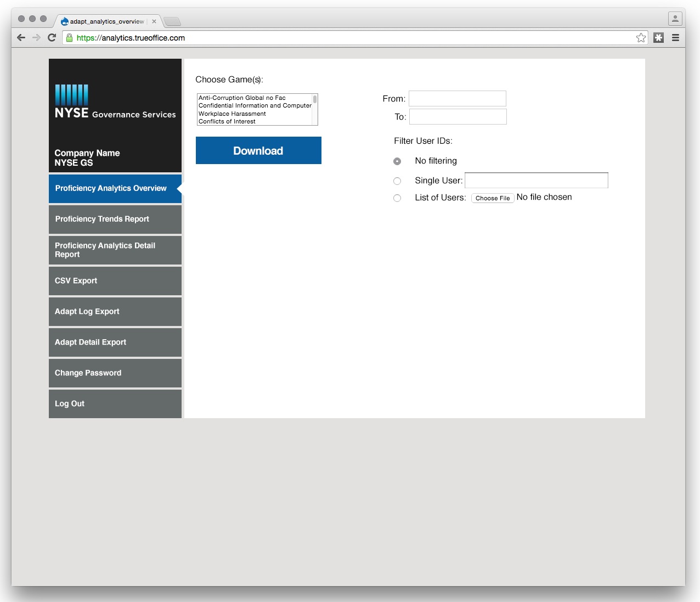Select the Single User radio button
The width and height of the screenshot is (700, 602).
397,181
